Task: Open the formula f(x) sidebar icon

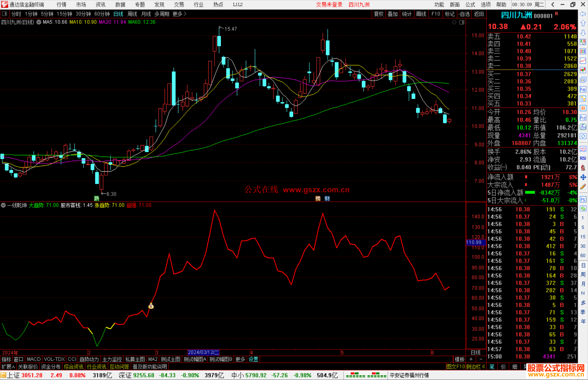Action: 583,127
